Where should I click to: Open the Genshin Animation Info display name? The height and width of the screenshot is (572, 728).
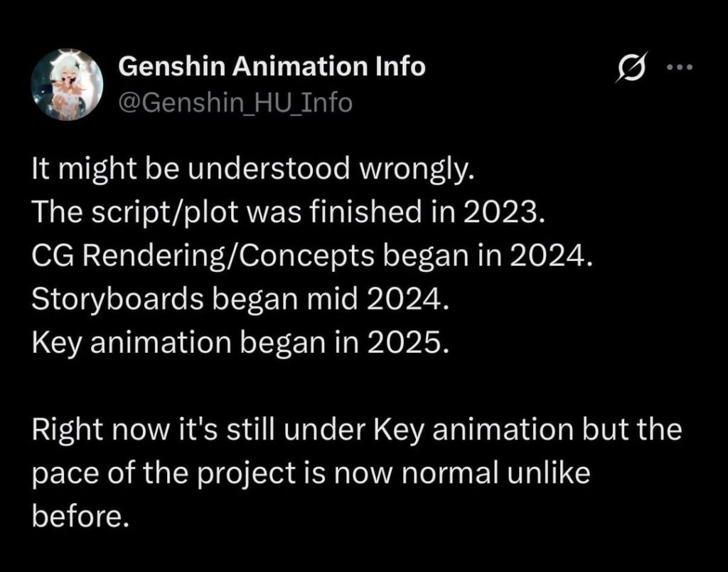click(272, 68)
